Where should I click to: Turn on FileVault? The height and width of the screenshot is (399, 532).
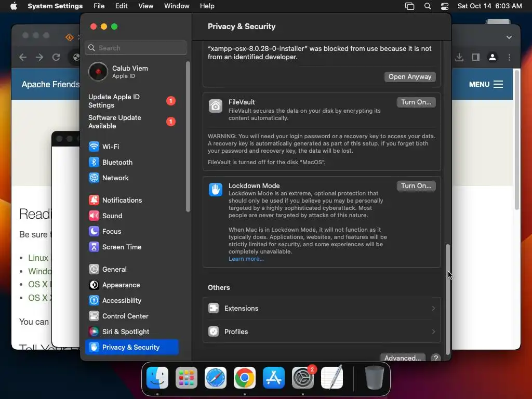point(416,102)
